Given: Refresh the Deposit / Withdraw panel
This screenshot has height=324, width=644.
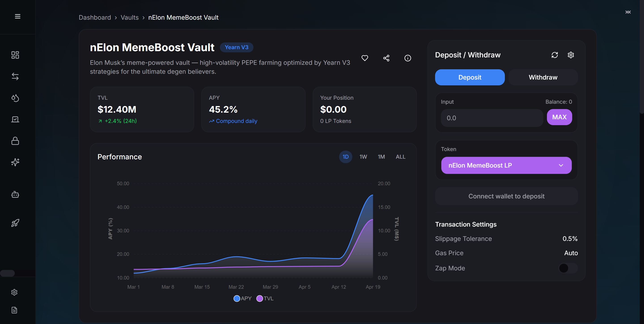Looking at the screenshot, I should (x=555, y=55).
